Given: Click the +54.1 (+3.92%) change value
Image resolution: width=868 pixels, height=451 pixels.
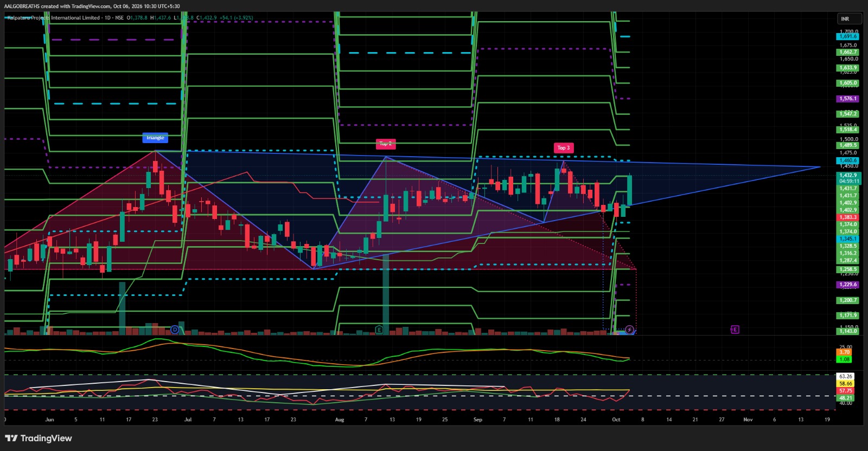Looking at the screenshot, I should pos(235,18).
